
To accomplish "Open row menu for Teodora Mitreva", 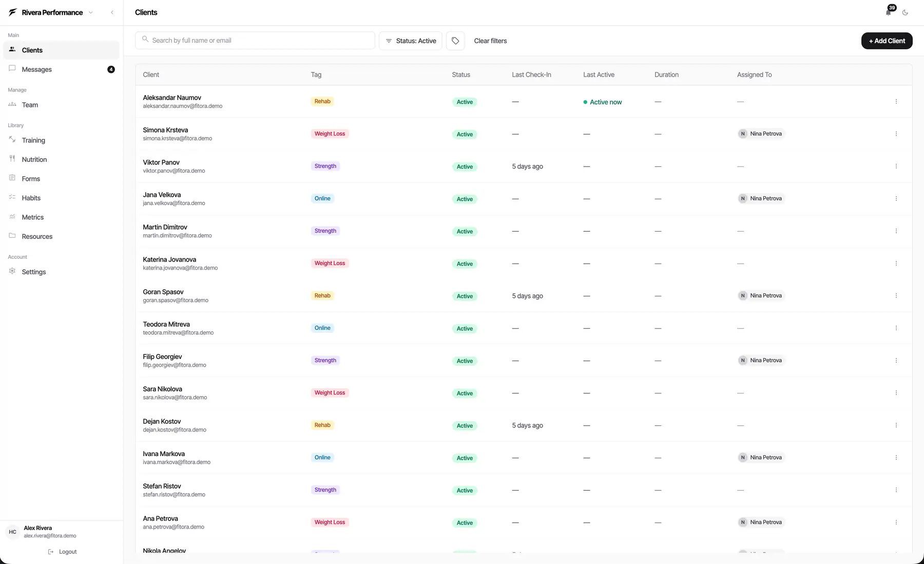I will (x=896, y=328).
